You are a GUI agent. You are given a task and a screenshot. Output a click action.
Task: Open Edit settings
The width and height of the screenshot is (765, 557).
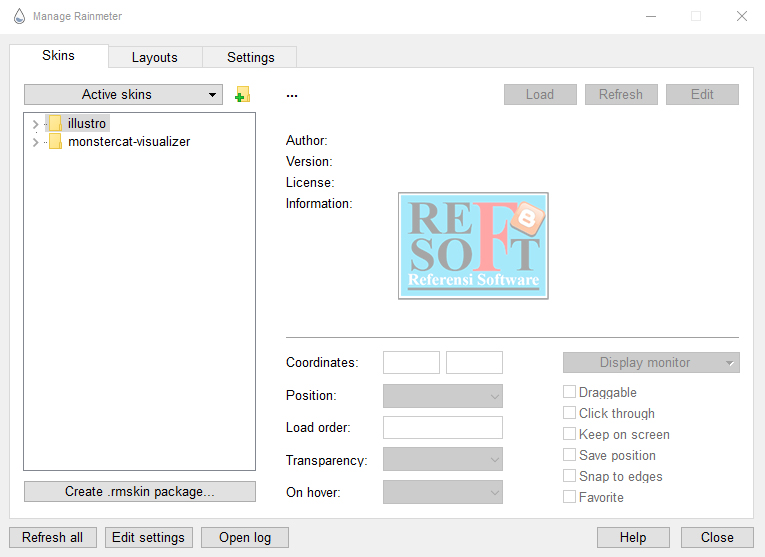pos(148,537)
